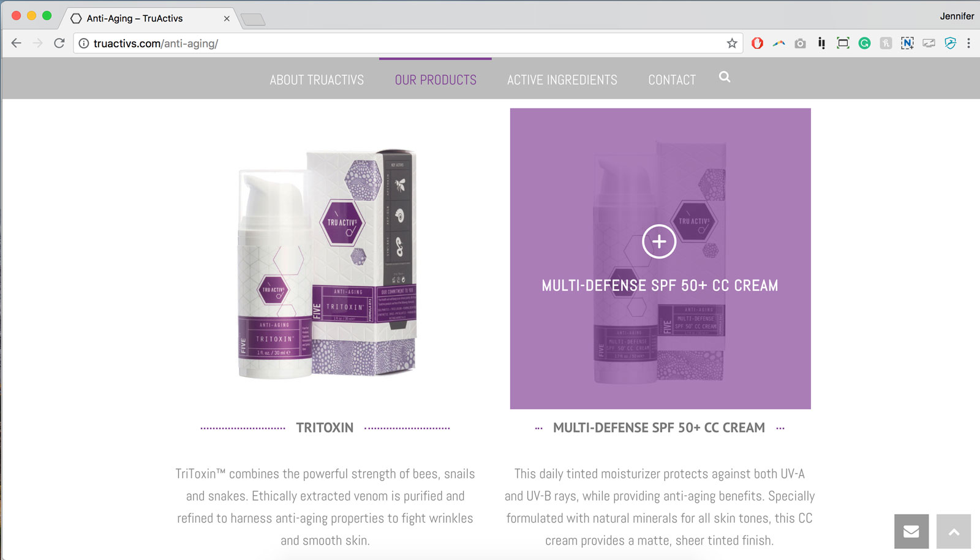Open the About TruActivs menu
This screenshot has width=980, height=560.
[x=317, y=80]
